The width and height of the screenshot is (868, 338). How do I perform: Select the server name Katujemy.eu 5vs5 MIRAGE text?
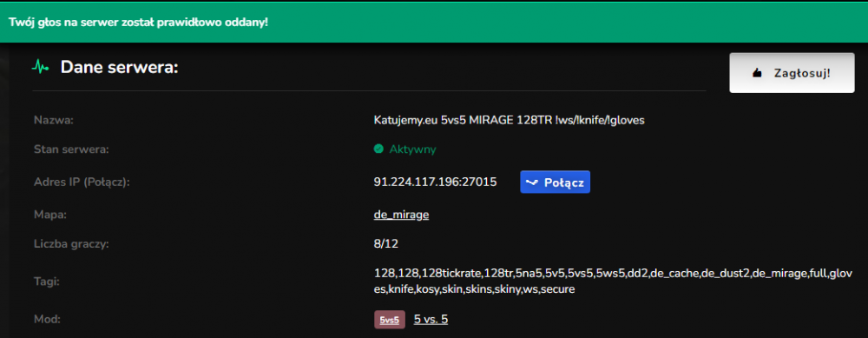coord(510,120)
